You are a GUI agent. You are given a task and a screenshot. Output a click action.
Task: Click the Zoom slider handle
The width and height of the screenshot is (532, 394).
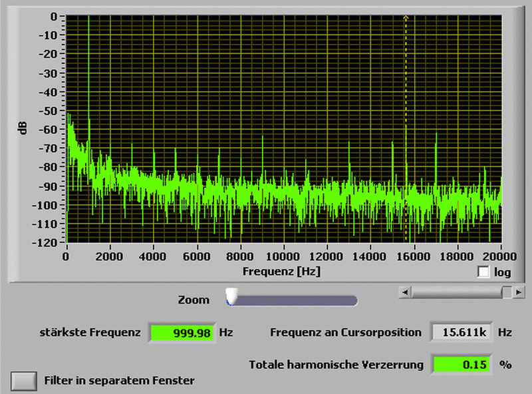pyautogui.click(x=232, y=297)
